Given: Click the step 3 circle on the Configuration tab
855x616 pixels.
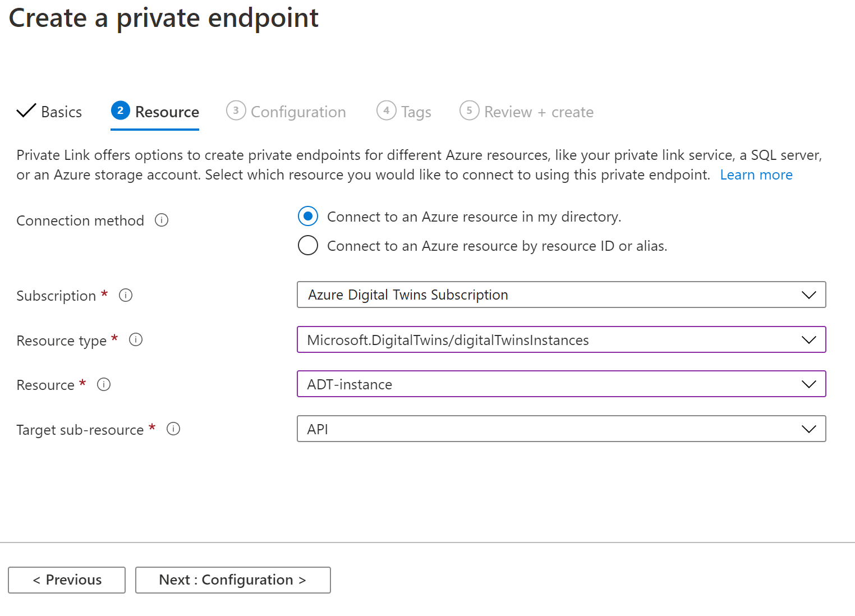Looking at the screenshot, I should [236, 111].
